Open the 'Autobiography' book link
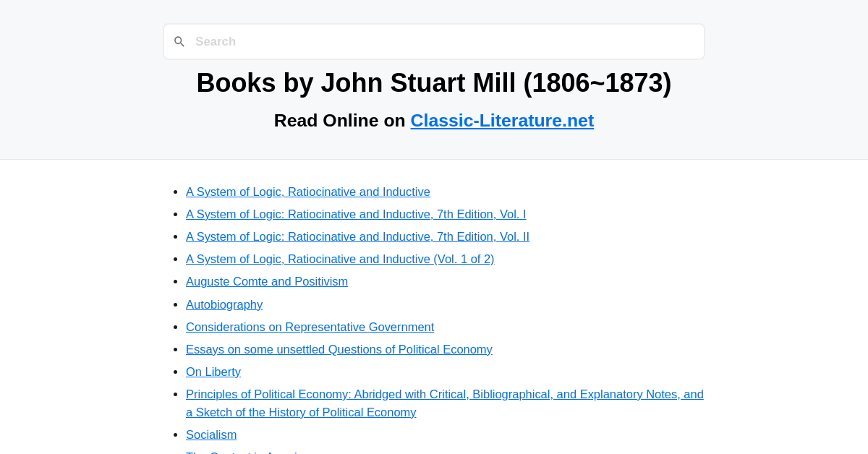The image size is (868, 454). 224,304
